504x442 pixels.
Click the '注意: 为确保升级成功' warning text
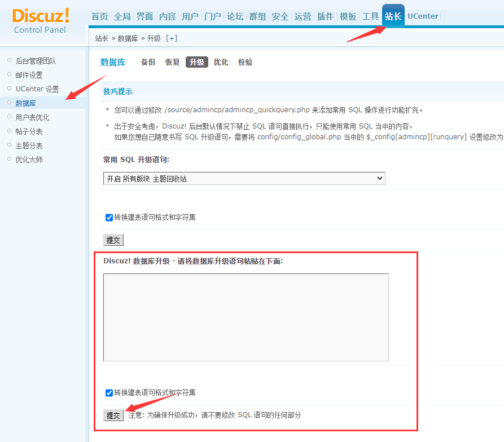pyautogui.click(x=214, y=415)
